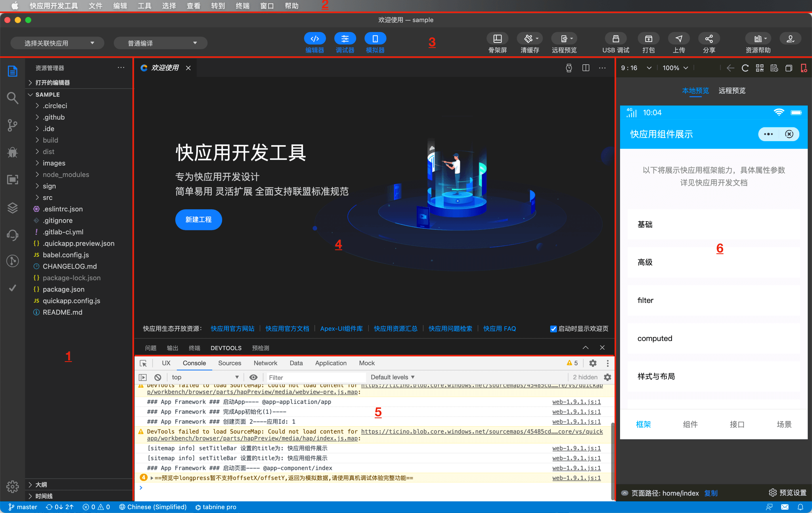Image resolution: width=812 pixels, height=513 pixels.
Task: Click the QR code icon in preview toolbar
Action: [x=760, y=68]
